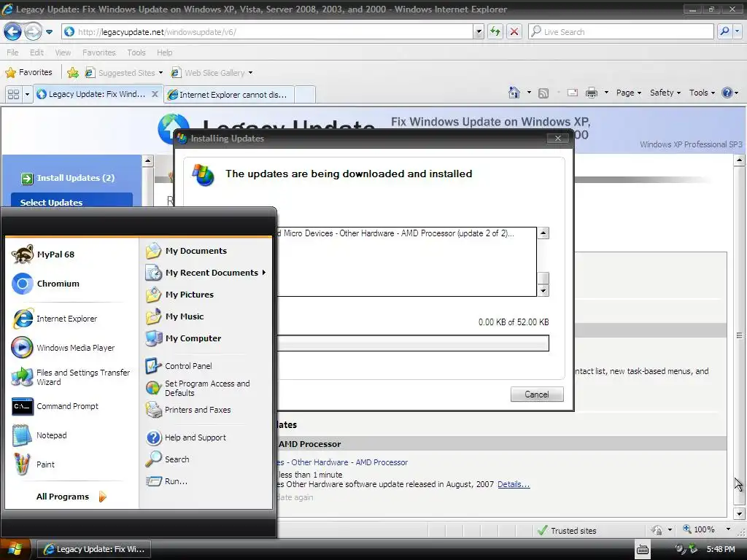Screen dimensions: 747x560
Task: Expand All Programs list
Action: click(x=71, y=497)
